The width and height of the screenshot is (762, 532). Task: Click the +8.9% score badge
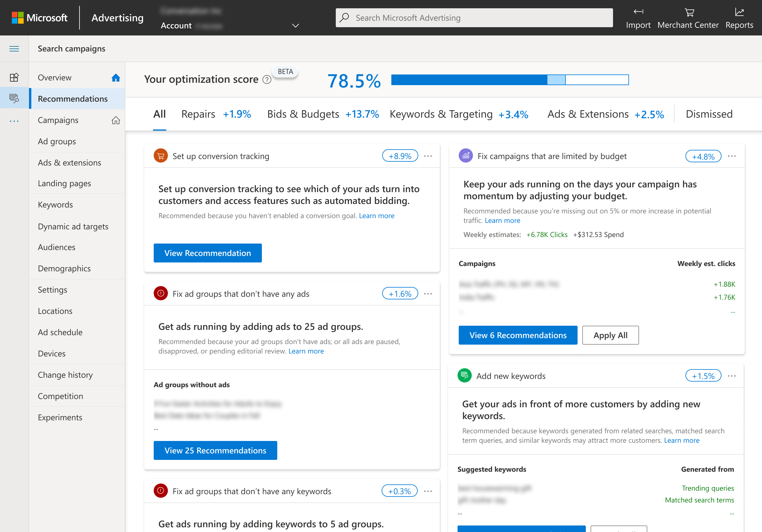(400, 156)
